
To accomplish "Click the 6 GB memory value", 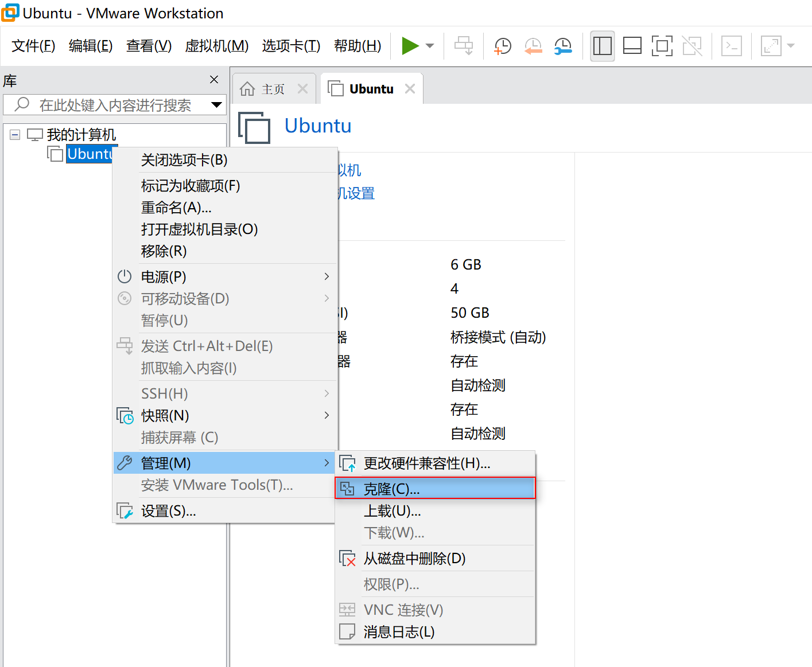I will tap(466, 264).
